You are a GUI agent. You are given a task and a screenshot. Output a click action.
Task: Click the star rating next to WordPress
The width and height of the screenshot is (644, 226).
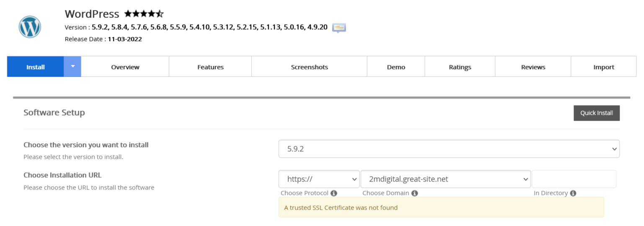click(144, 14)
